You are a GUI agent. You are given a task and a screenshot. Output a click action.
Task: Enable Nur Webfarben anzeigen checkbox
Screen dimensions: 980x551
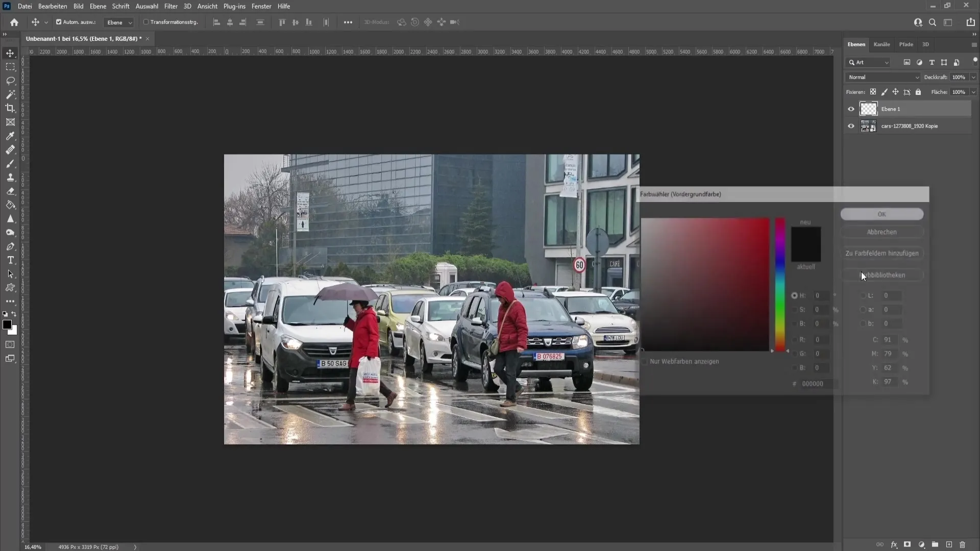644,361
